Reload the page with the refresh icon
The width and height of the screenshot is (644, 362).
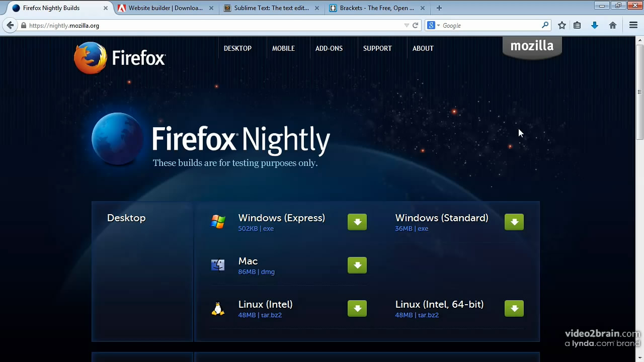(416, 25)
